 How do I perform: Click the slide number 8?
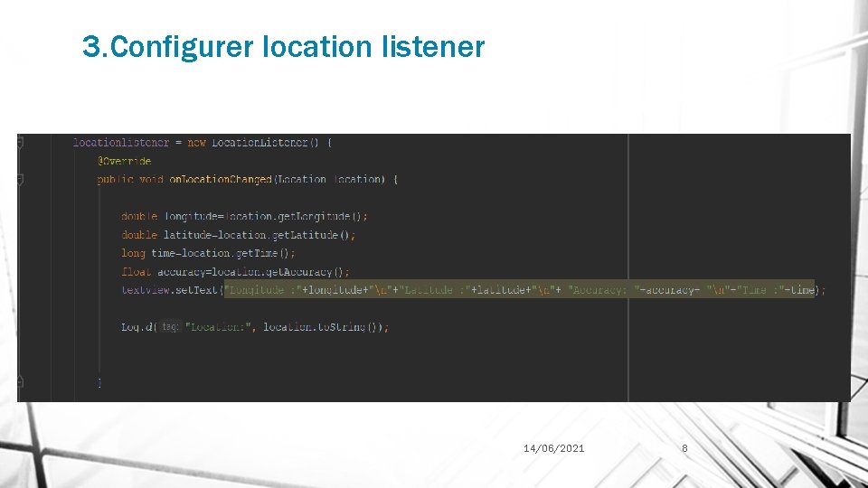tap(684, 448)
